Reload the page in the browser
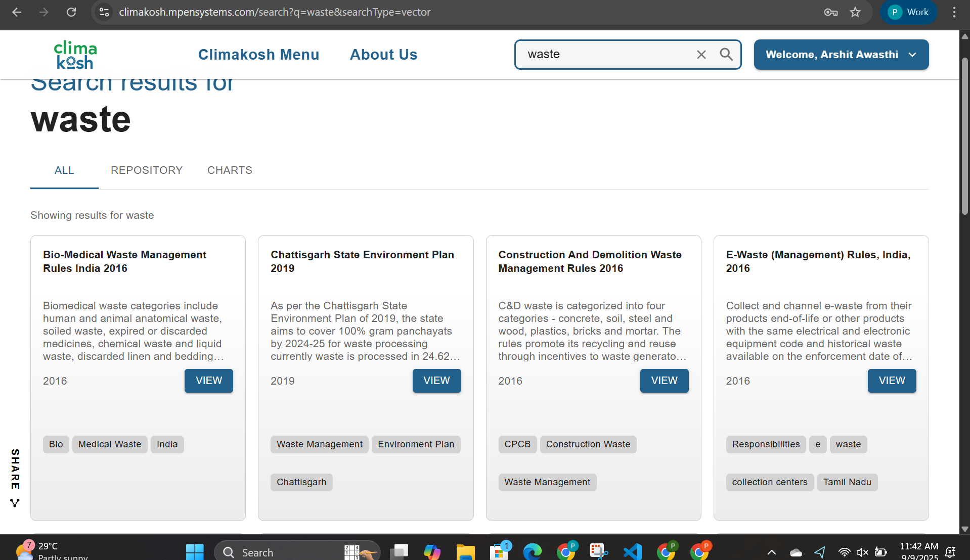This screenshot has width=970, height=560. (x=71, y=12)
